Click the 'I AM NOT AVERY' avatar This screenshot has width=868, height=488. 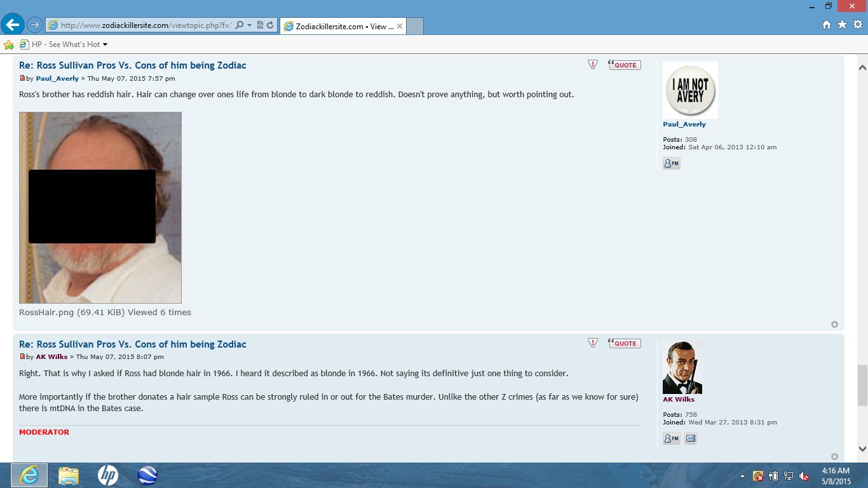click(690, 90)
